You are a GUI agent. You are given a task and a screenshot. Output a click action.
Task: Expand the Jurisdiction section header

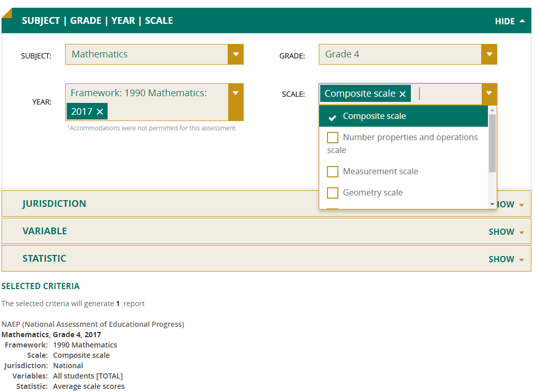coord(54,204)
